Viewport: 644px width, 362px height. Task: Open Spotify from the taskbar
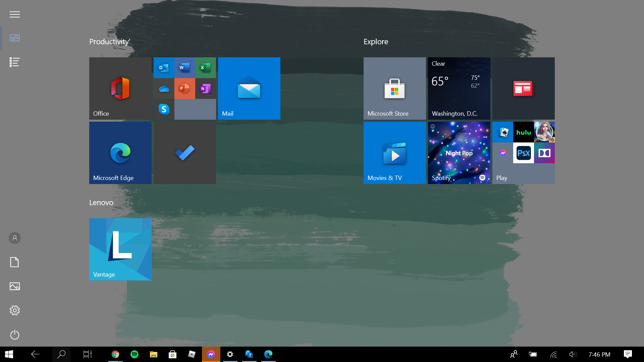tap(135, 354)
